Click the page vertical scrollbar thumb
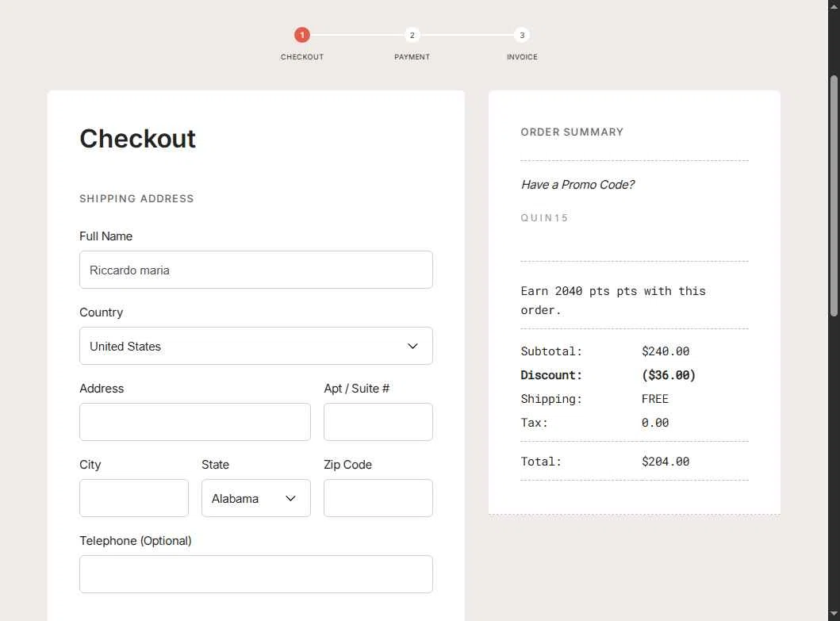This screenshot has width=840, height=621. point(834,196)
